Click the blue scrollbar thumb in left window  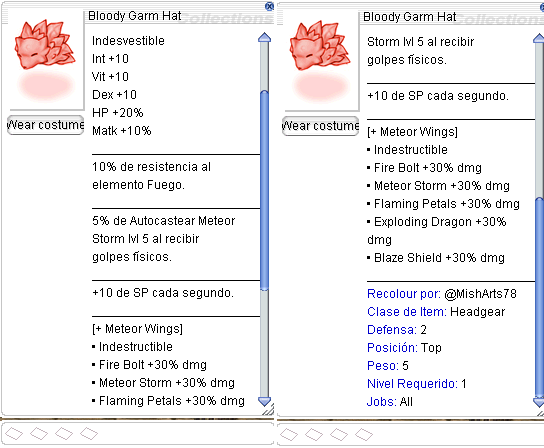pos(264,190)
